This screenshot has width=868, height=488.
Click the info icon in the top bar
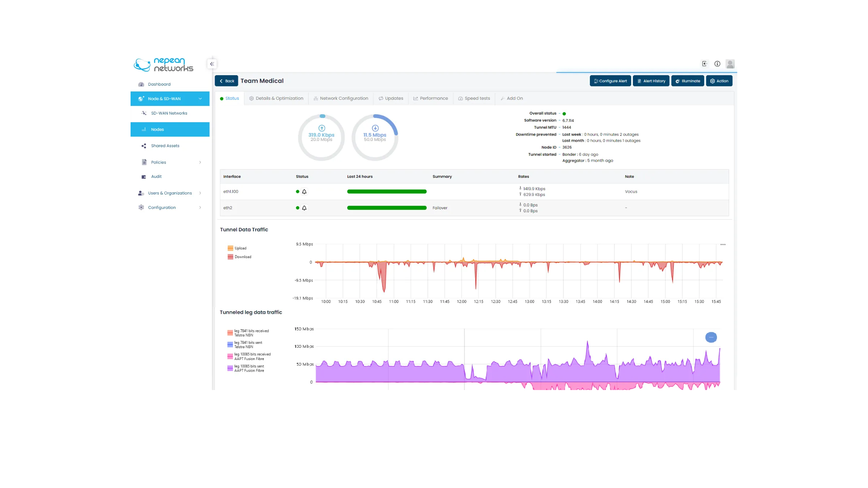(x=717, y=64)
